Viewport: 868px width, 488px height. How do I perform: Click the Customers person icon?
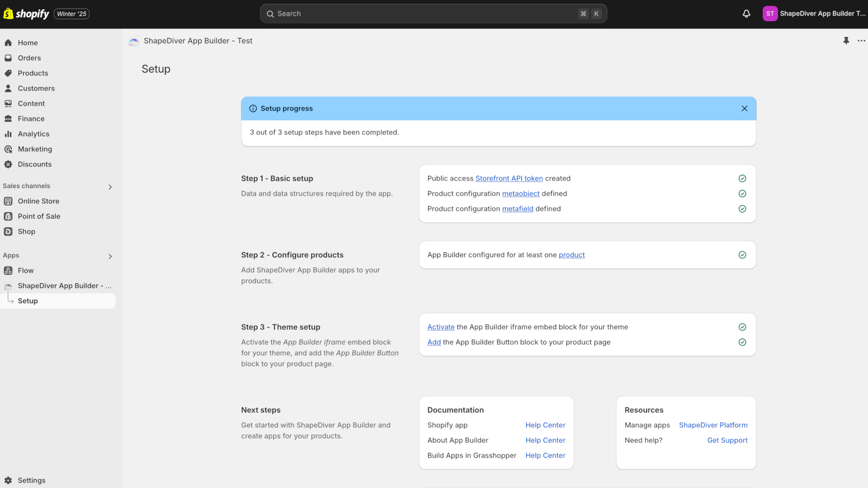click(x=8, y=88)
